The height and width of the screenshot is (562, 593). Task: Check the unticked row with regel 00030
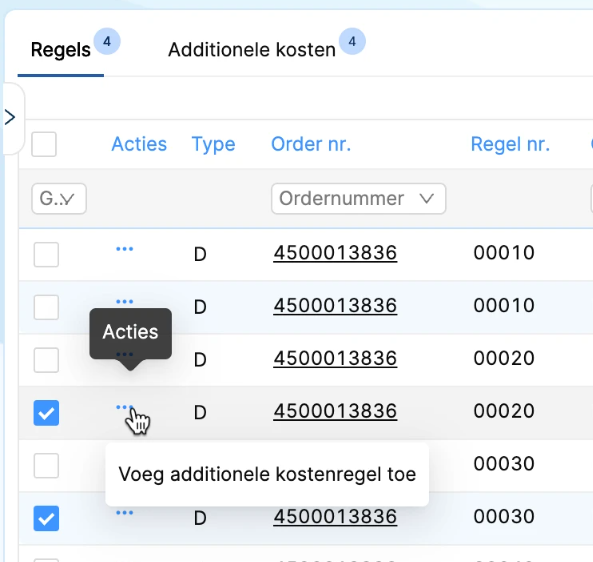coord(46,466)
